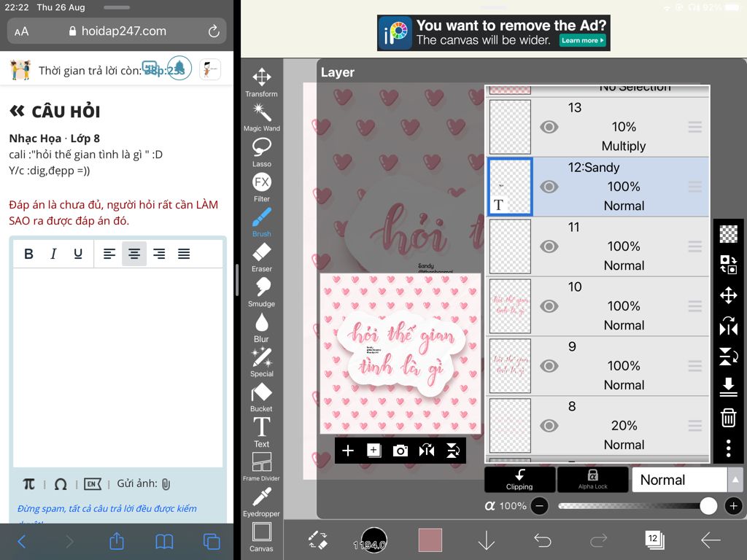This screenshot has width=747, height=560.
Task: Select the Text tool
Action: point(262,432)
